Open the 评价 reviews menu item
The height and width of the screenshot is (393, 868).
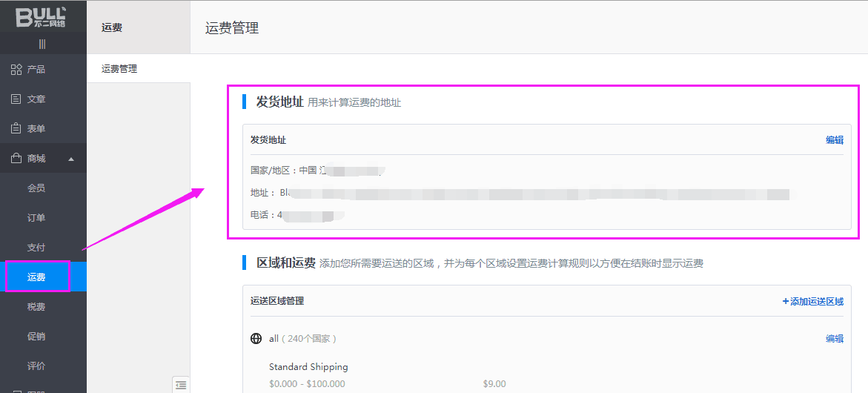click(x=36, y=366)
